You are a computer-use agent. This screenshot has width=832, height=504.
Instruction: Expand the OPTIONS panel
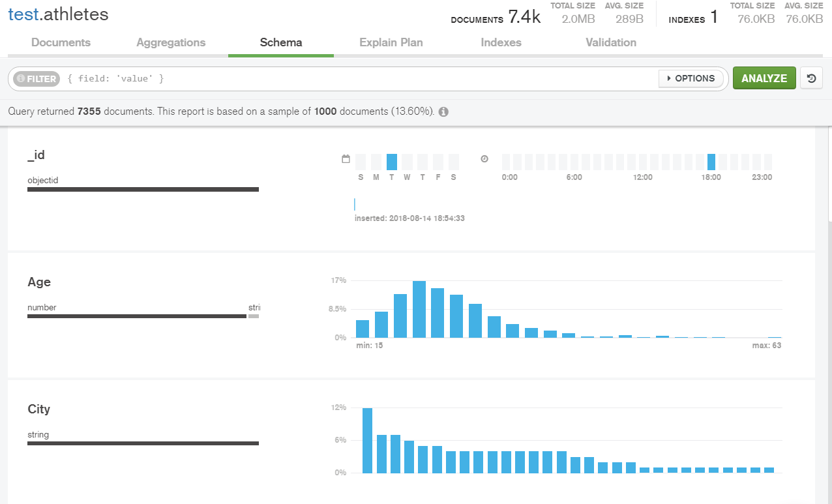tap(691, 78)
